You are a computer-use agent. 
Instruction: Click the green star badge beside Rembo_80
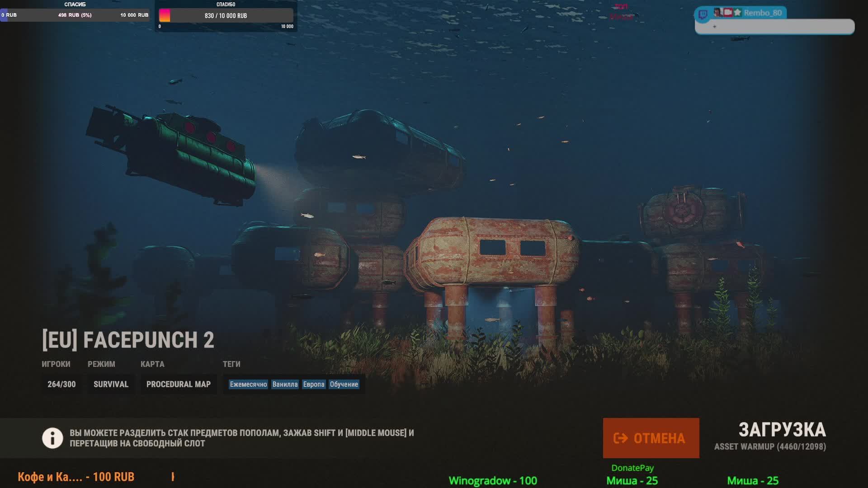pyautogui.click(x=737, y=13)
